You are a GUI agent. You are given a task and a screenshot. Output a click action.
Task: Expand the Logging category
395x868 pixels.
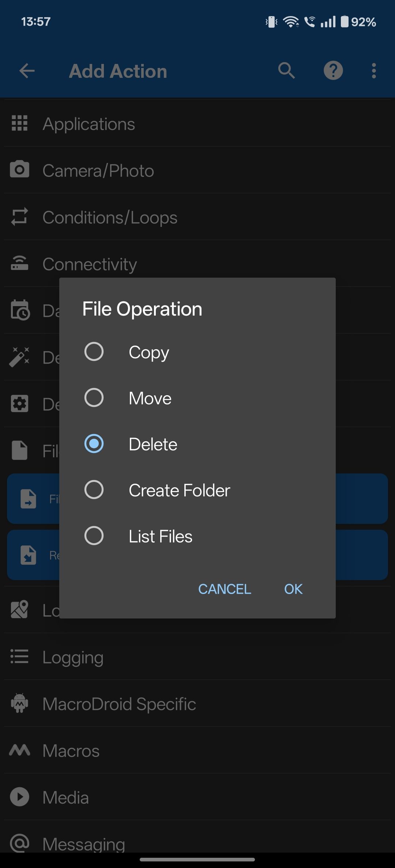tap(197, 656)
